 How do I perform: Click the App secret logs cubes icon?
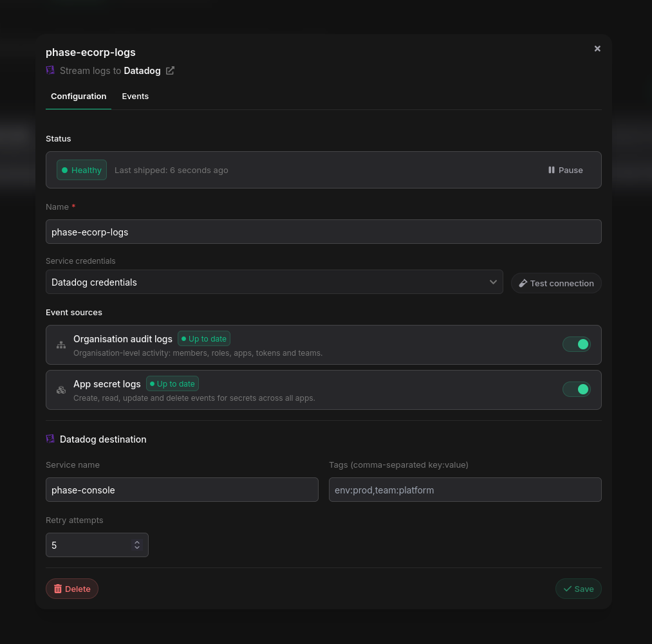click(61, 390)
